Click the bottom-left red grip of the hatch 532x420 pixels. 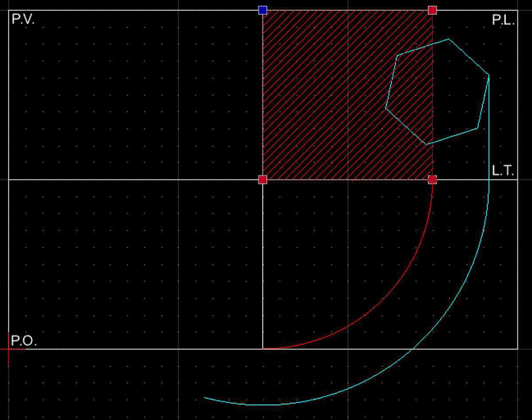pos(262,179)
